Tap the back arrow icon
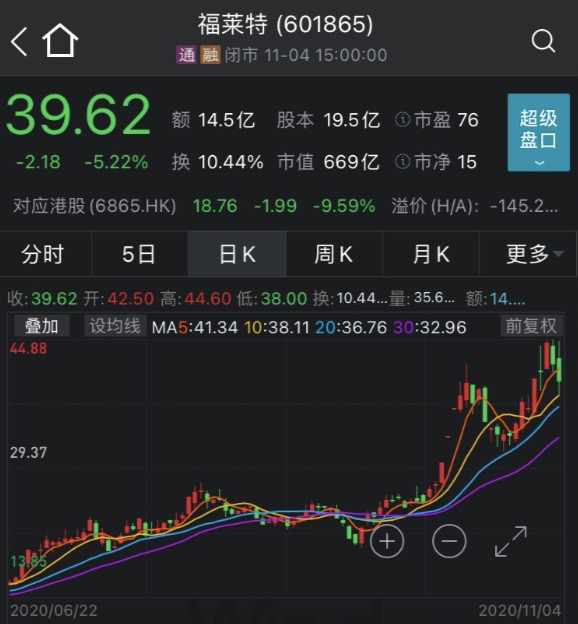The image size is (578, 624). 19,41
